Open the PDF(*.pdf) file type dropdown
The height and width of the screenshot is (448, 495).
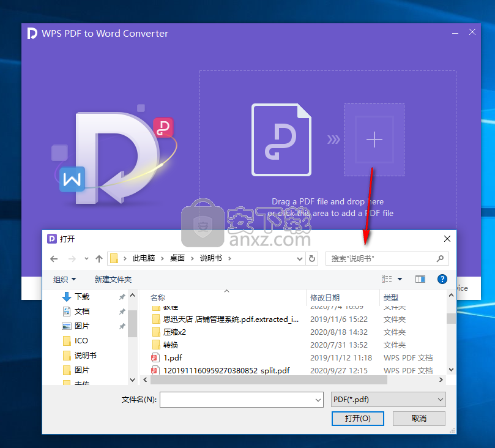(388, 400)
